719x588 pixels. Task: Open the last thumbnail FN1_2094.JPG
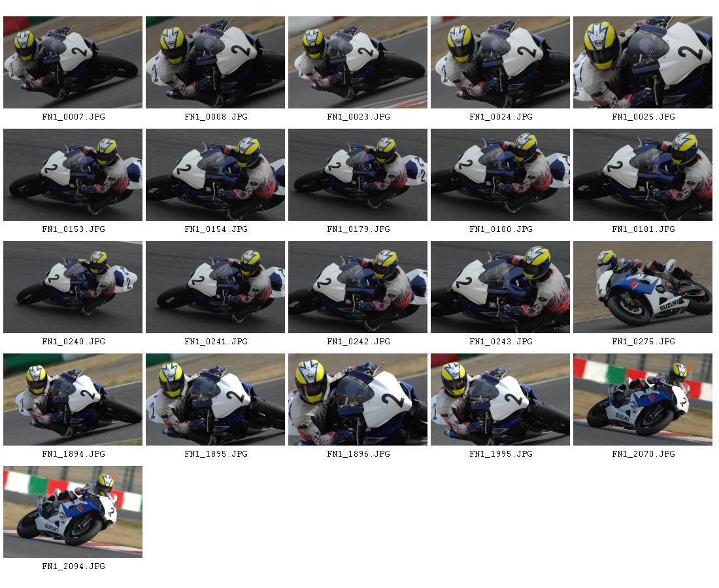click(73, 512)
